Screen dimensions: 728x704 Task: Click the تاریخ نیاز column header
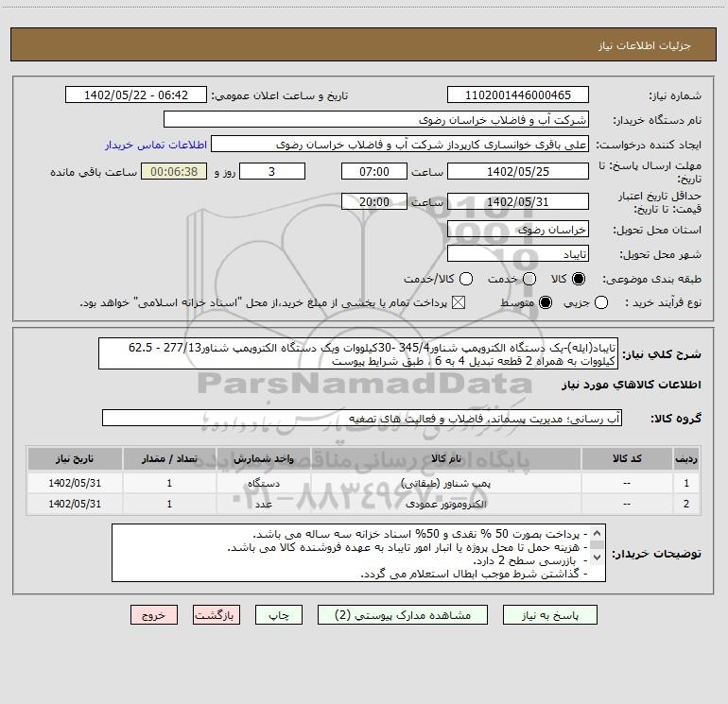[75, 458]
